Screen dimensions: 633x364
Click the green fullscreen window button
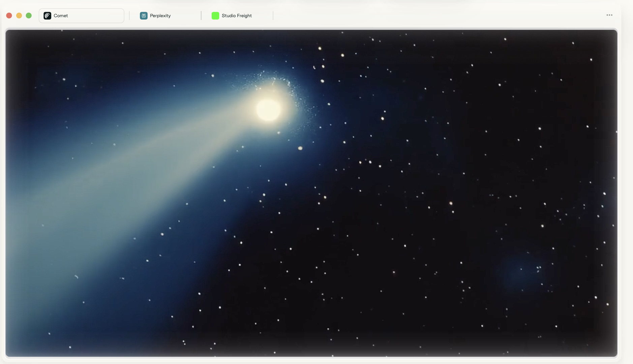[x=29, y=15]
